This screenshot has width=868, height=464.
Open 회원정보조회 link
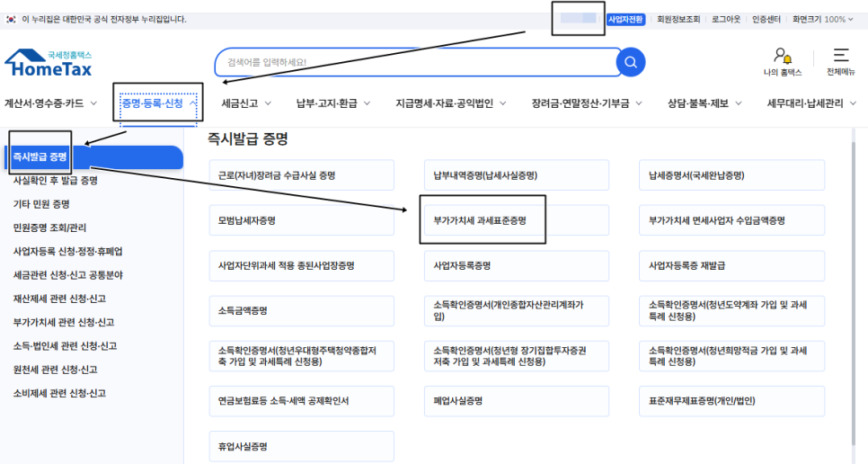pos(678,20)
